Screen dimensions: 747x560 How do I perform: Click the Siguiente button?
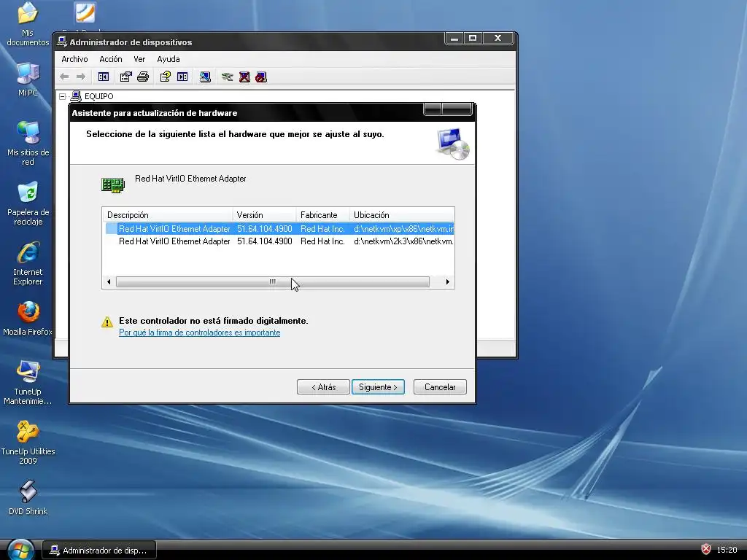pos(379,387)
